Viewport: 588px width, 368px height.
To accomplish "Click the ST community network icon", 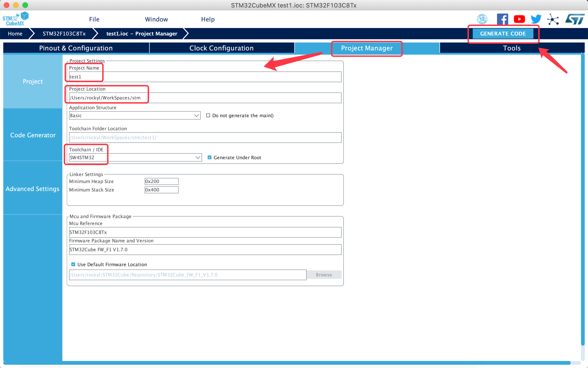I will tap(553, 19).
